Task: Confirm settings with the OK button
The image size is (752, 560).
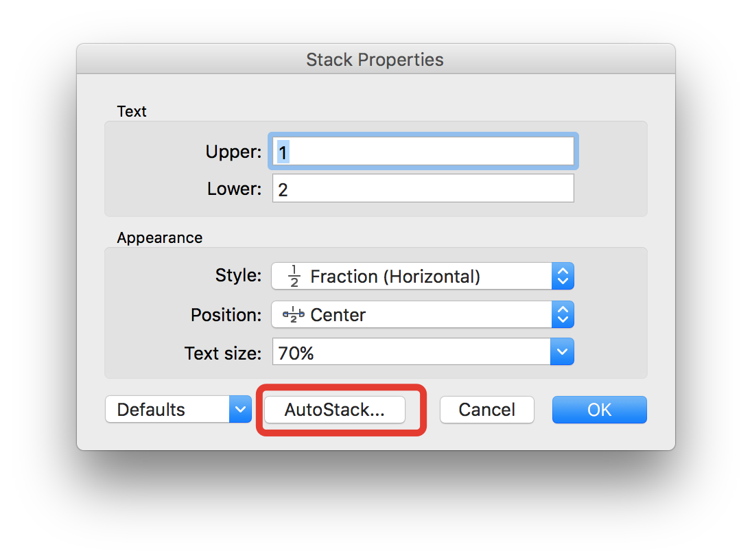Action: (599, 409)
